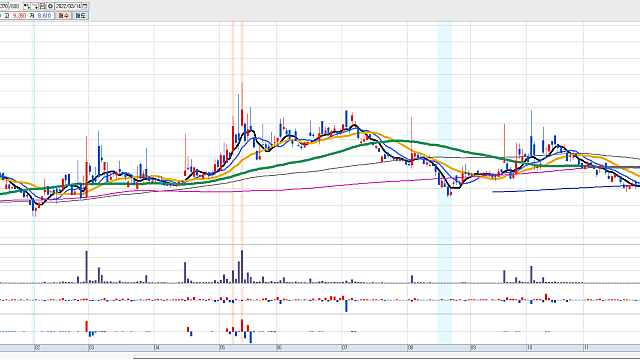Image resolution: width=640 pixels, height=360 pixels.
Task: Click the 02 month label on time axis
Action: pyautogui.click(x=37, y=348)
